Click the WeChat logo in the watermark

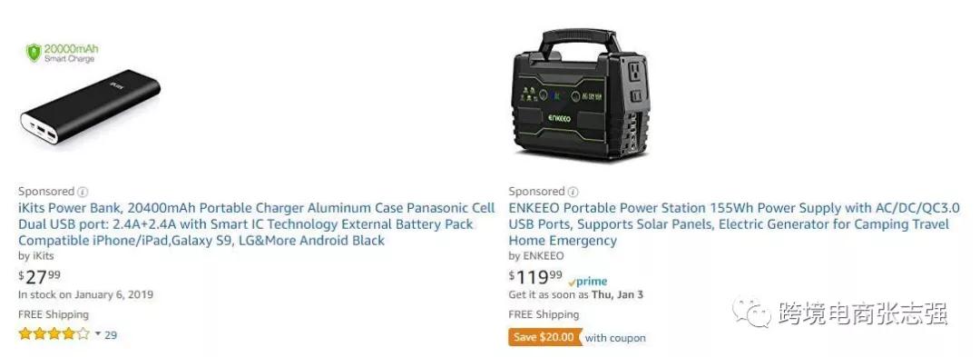pyautogui.click(x=752, y=312)
